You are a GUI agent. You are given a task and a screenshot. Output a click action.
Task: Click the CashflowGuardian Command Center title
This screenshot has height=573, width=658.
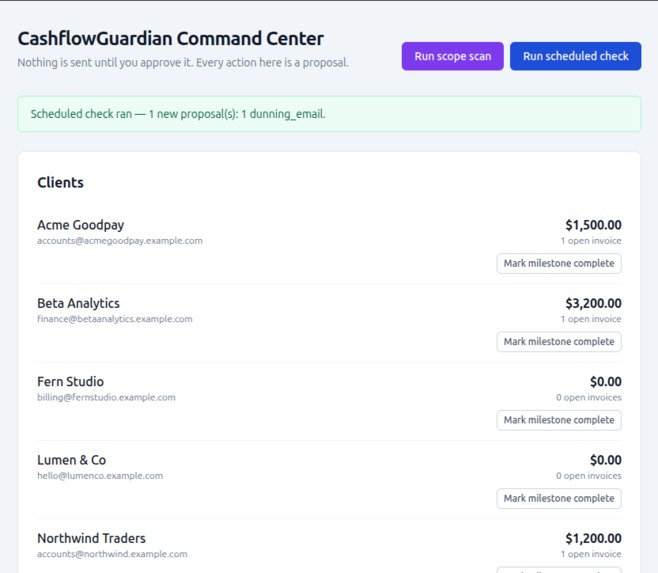[170, 39]
